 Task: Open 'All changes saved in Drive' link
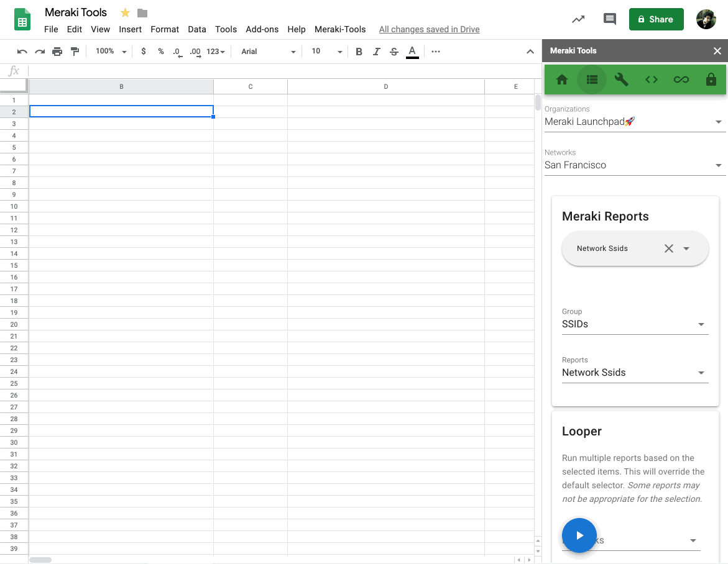pos(429,29)
